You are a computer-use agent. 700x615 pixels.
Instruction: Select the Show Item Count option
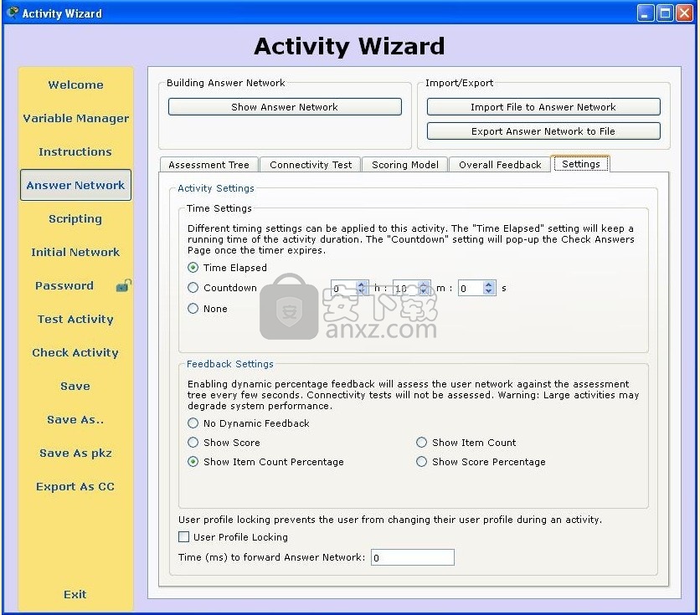(421, 442)
